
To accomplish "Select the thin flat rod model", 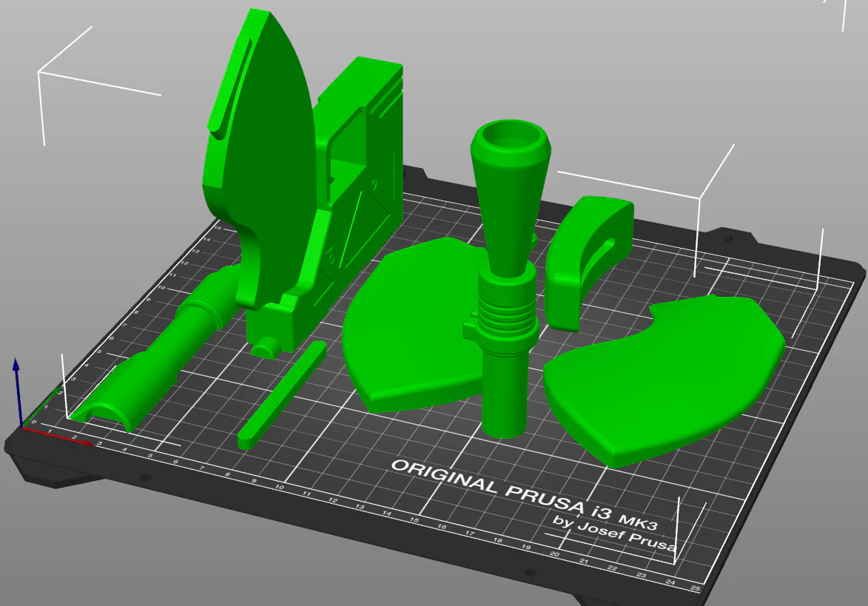I will pyautogui.click(x=283, y=394).
